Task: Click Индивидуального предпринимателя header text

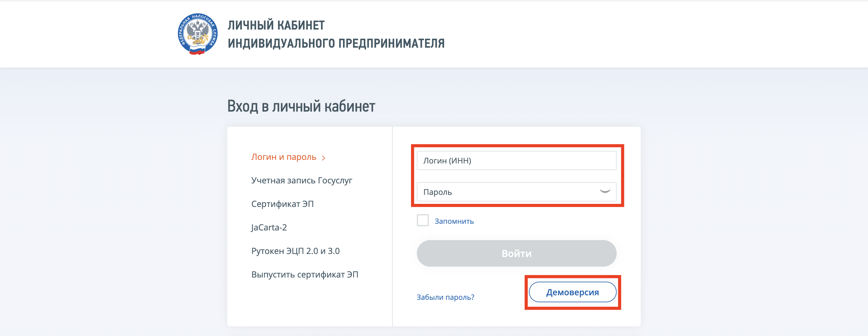Action: [x=336, y=43]
